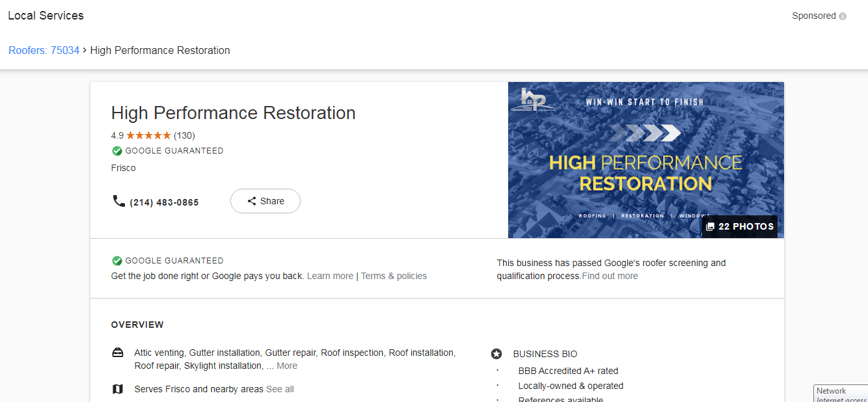This screenshot has width=868, height=402.
Task: Click the GOOGLE GUARANTEED label under the rating
Action: [x=174, y=151]
